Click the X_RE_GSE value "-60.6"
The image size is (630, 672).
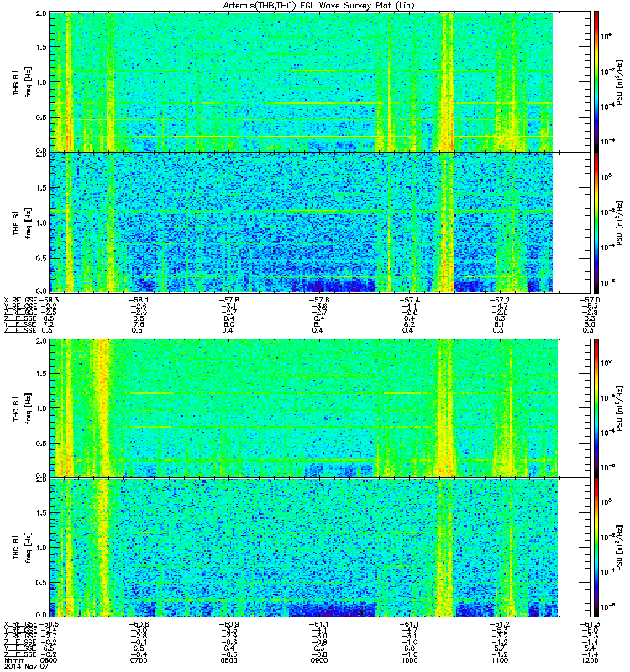(x=48, y=624)
